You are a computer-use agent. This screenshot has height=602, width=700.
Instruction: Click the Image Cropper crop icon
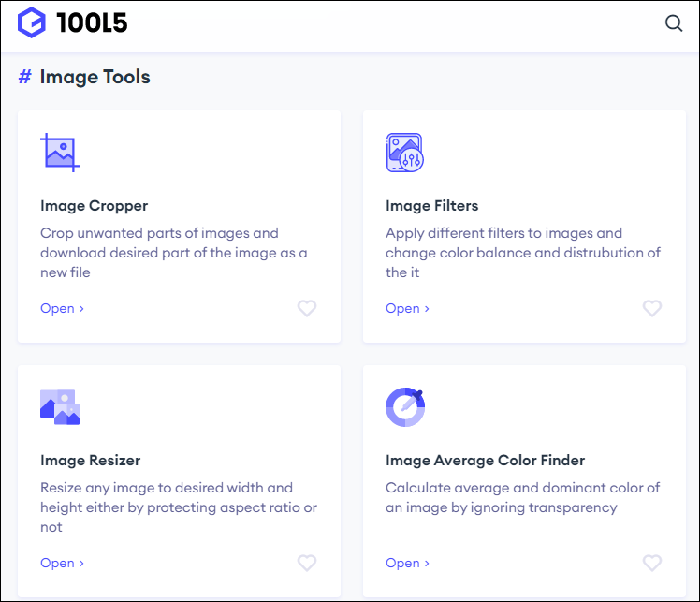[x=59, y=153]
